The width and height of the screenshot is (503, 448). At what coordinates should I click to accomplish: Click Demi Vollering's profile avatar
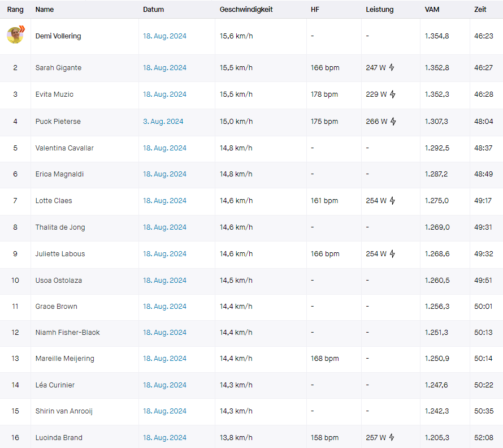point(15,36)
